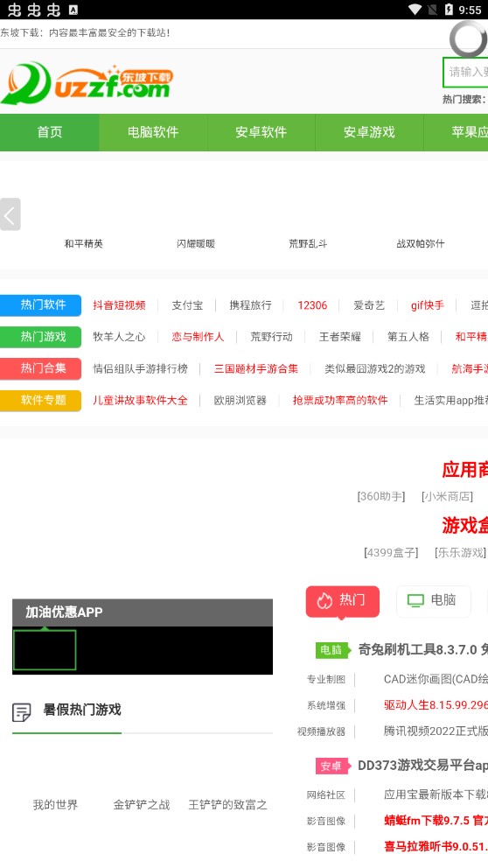Viewport: 488px width, 868px height.
Task: Click the [360助手] link
Action: coord(381,496)
